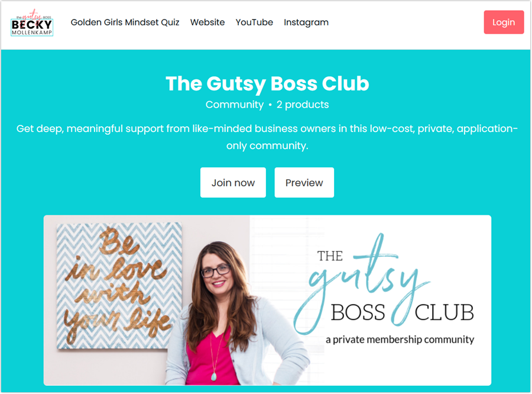Select the Preview button
The image size is (532, 394).
click(x=304, y=182)
